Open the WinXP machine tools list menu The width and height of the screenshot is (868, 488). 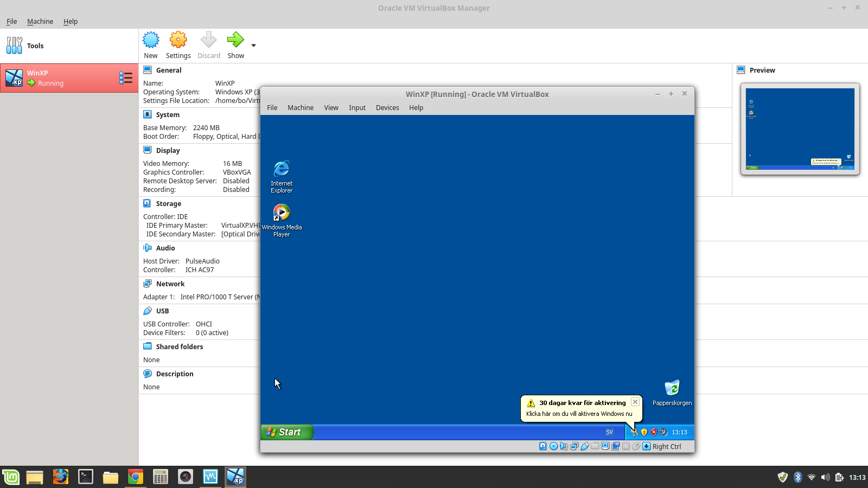pyautogui.click(x=126, y=78)
